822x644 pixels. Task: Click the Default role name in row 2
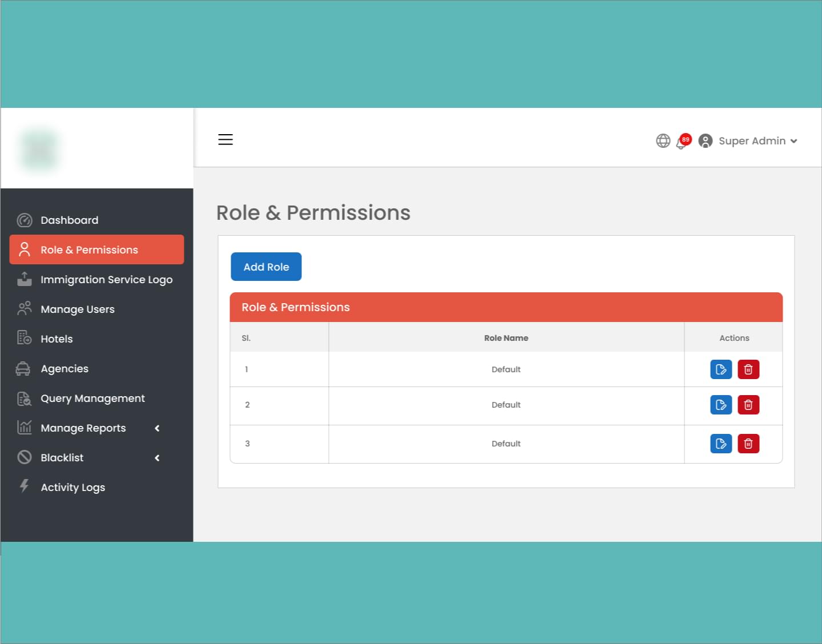click(506, 405)
